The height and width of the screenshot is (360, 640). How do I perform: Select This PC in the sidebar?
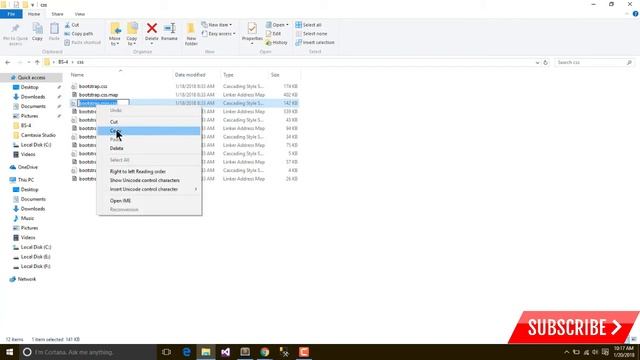pyautogui.click(x=26, y=180)
